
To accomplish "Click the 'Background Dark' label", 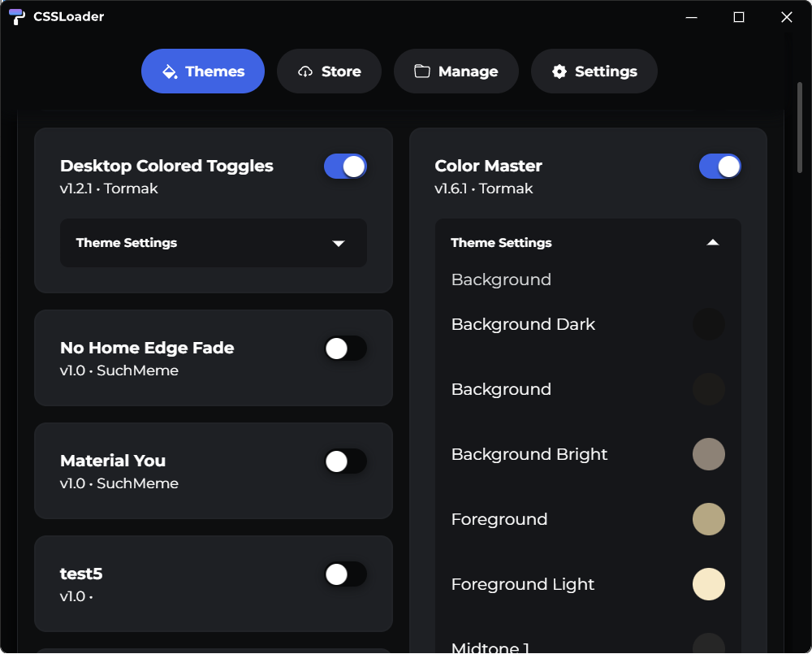I will click(523, 324).
